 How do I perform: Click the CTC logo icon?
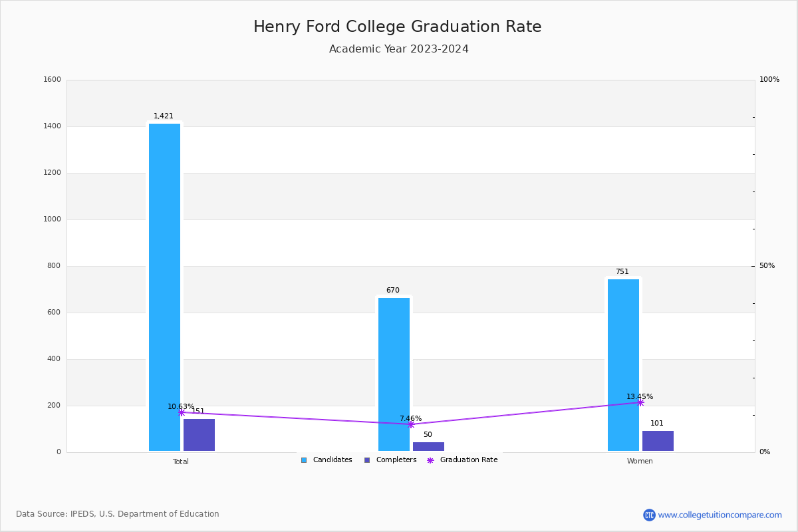click(649, 515)
